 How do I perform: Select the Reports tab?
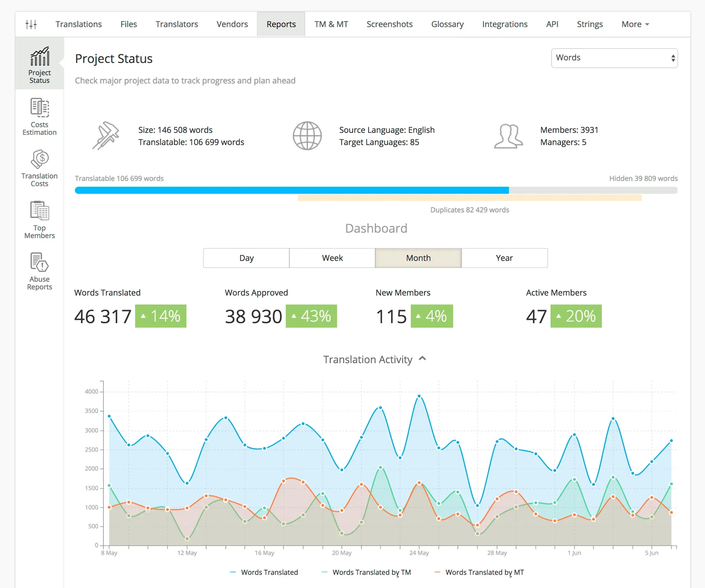(281, 24)
